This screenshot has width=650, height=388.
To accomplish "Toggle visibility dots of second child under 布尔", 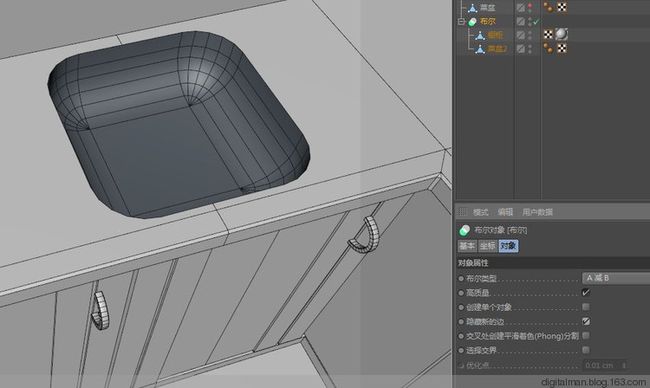I will 530,49.
